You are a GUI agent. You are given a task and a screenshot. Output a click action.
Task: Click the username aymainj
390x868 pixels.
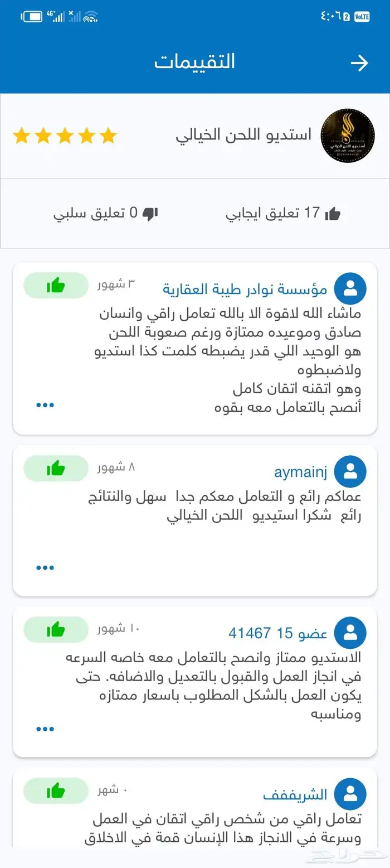(300, 471)
